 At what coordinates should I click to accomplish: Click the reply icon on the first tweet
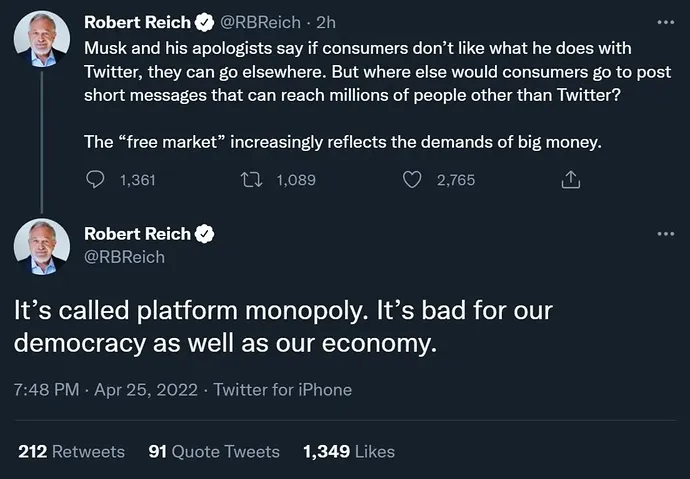pos(95,180)
